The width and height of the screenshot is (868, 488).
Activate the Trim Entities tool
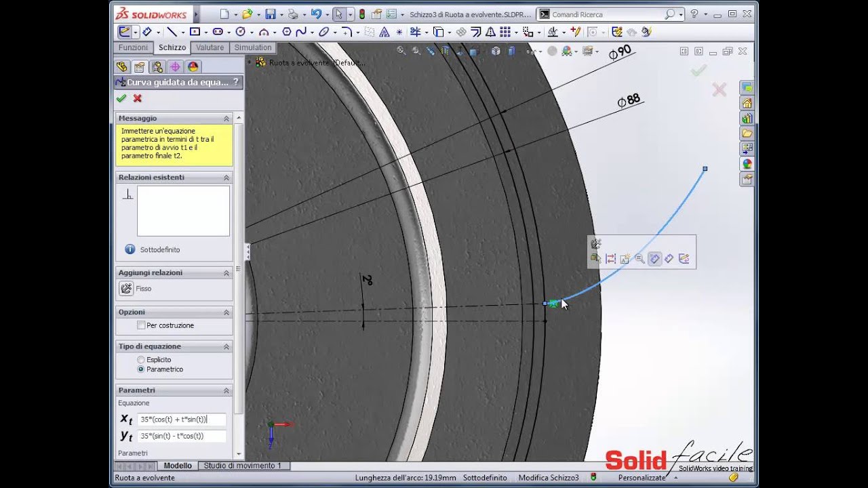coord(416,32)
